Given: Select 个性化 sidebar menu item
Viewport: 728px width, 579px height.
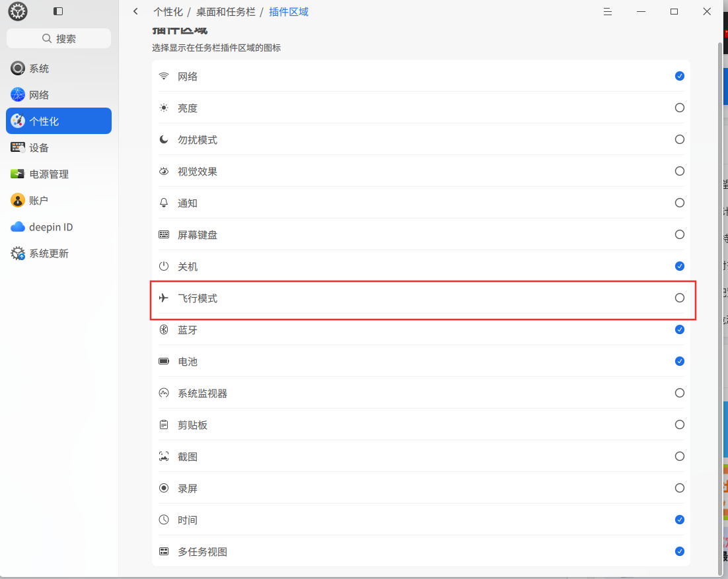Looking at the screenshot, I should click(x=59, y=121).
